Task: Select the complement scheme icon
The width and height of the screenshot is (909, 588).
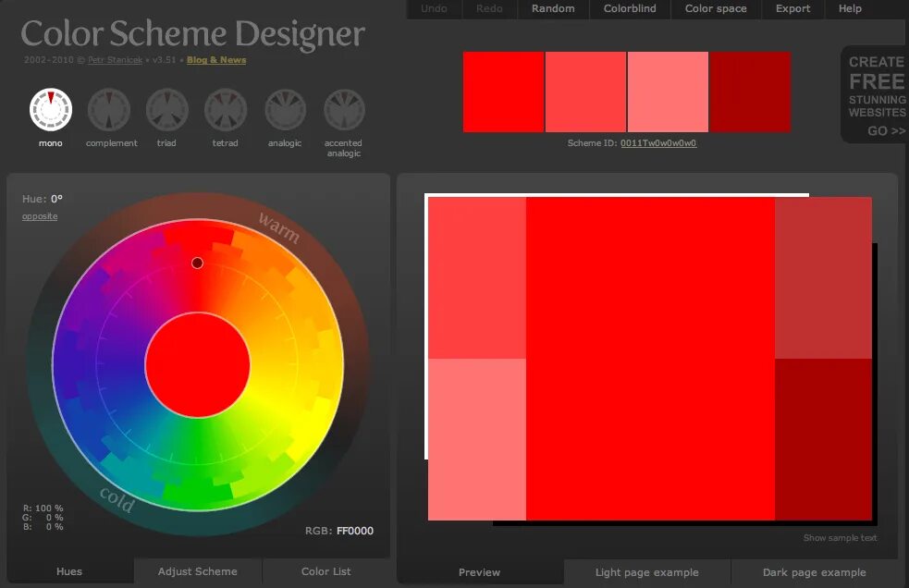Action: point(109,107)
